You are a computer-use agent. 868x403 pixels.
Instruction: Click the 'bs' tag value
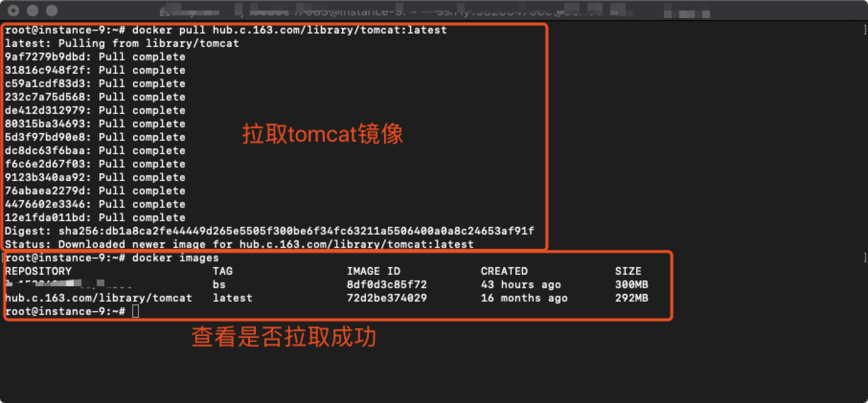tap(219, 285)
